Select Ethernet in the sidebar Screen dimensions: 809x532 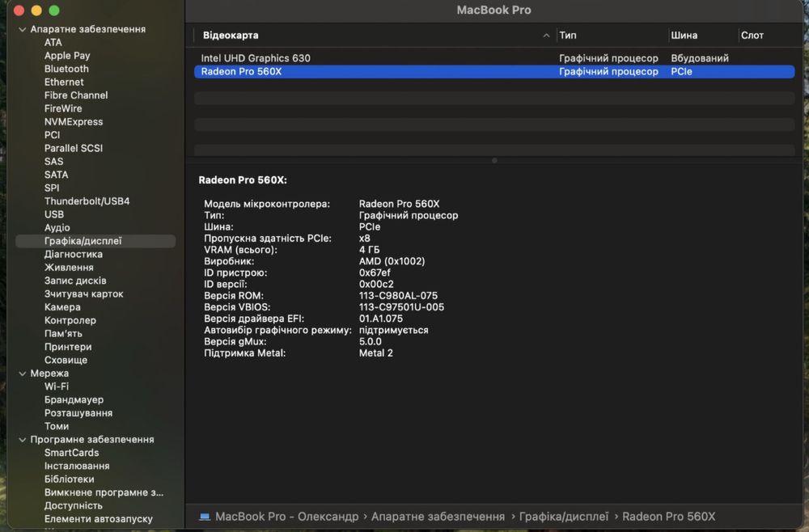[x=64, y=82]
